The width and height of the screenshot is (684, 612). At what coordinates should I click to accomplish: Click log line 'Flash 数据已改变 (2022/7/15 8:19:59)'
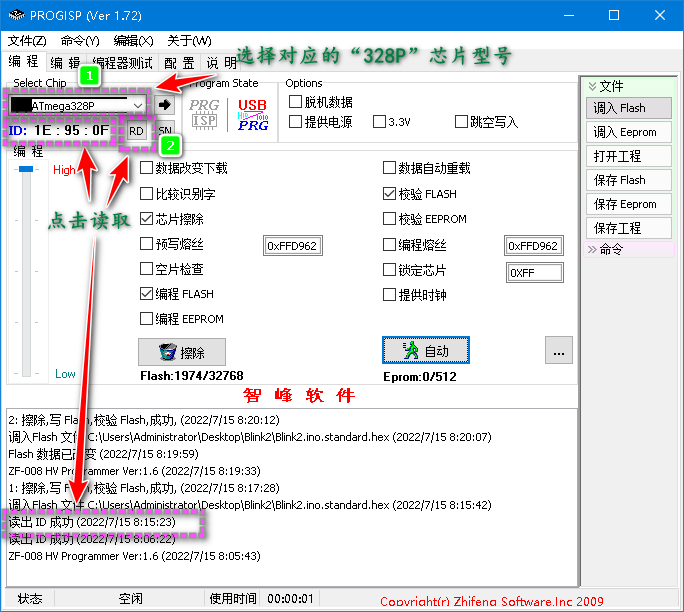click(103, 454)
